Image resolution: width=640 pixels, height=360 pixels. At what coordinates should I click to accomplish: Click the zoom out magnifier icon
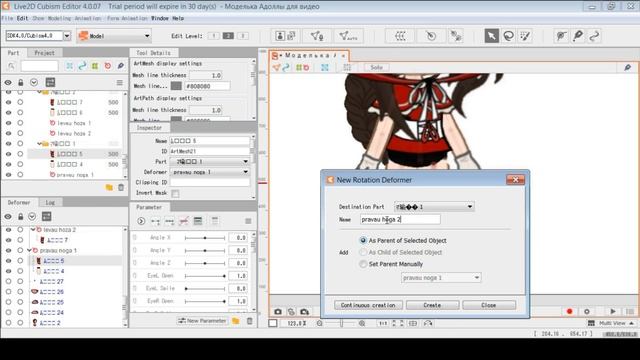320,323
